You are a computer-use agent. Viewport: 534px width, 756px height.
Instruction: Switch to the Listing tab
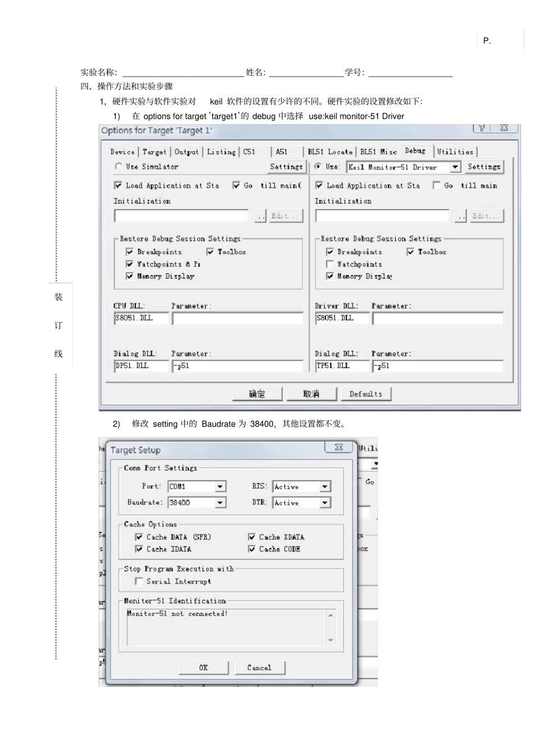[x=221, y=152]
